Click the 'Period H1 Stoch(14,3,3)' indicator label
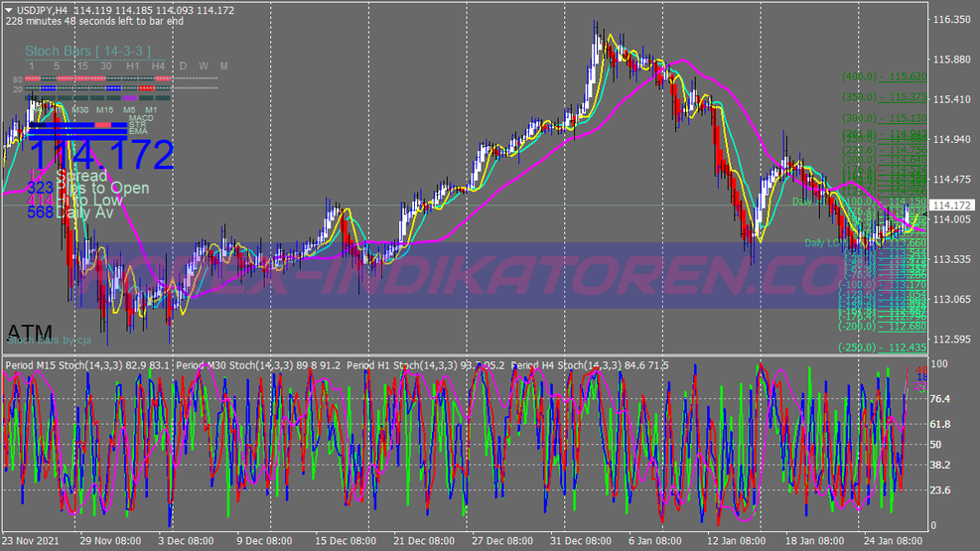The height and width of the screenshot is (551, 980). click(x=402, y=365)
